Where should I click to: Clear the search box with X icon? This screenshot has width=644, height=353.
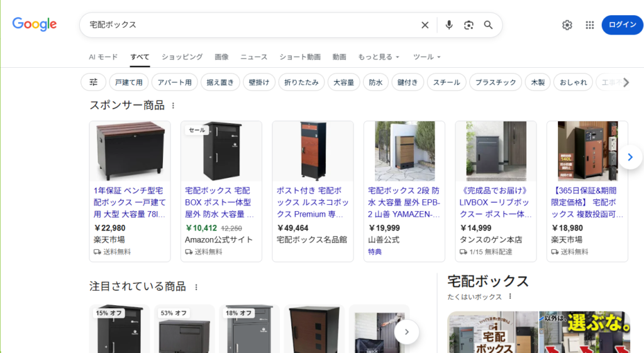pos(425,25)
